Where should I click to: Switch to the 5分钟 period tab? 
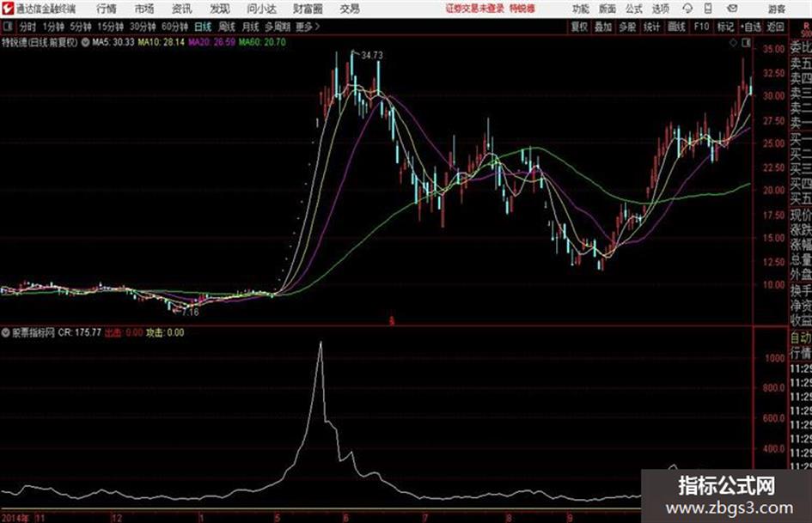(80, 27)
